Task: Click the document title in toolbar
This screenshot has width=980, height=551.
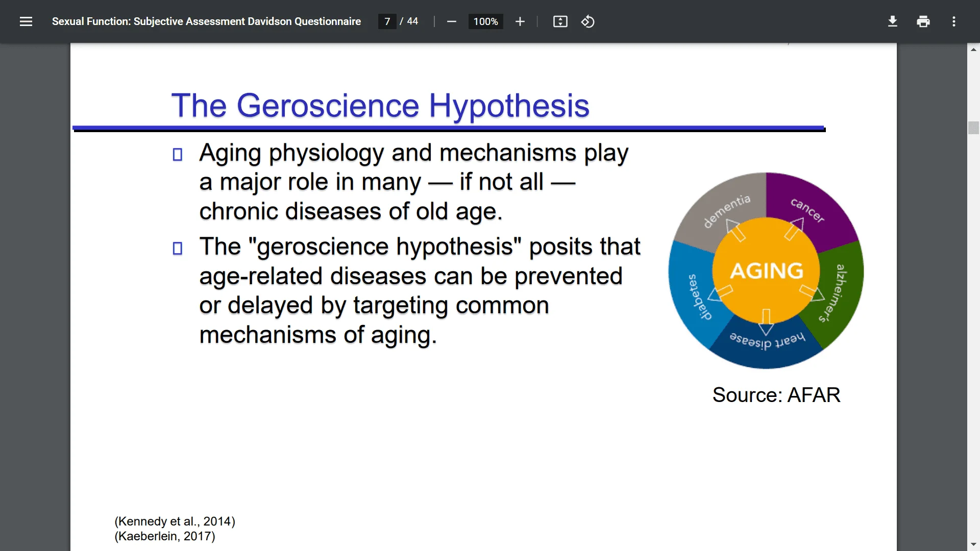Action: [x=206, y=21]
